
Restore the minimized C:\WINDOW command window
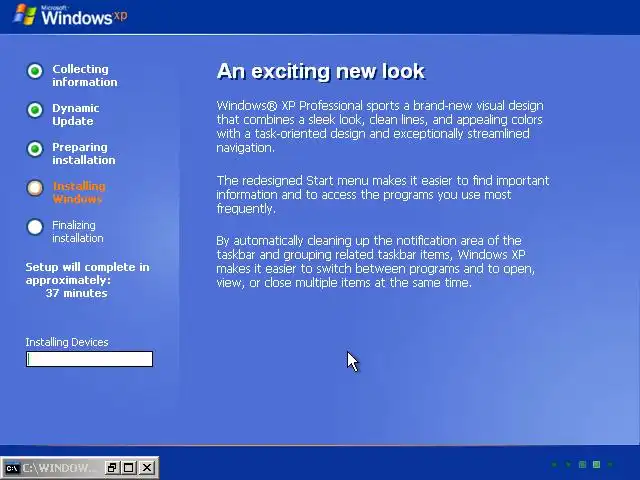point(111,468)
